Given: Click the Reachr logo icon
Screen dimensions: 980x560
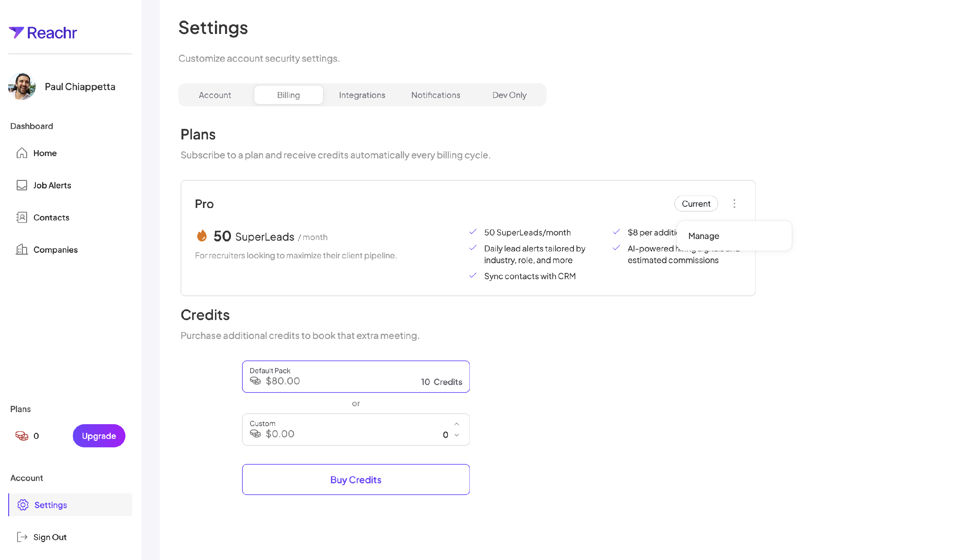Looking at the screenshot, I should pos(16,32).
